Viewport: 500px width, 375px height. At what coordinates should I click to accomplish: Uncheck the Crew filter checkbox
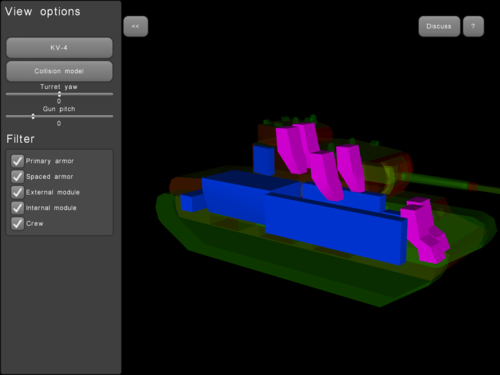[x=17, y=224]
